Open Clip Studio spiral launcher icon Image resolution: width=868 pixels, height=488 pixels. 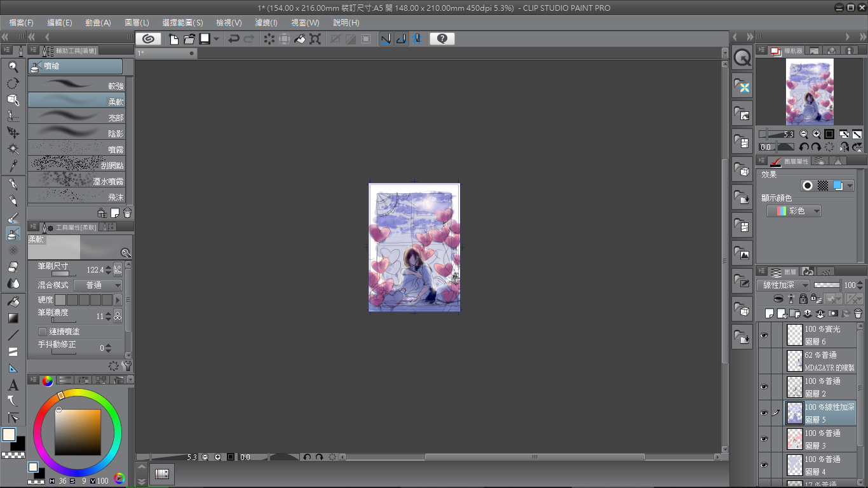(148, 39)
